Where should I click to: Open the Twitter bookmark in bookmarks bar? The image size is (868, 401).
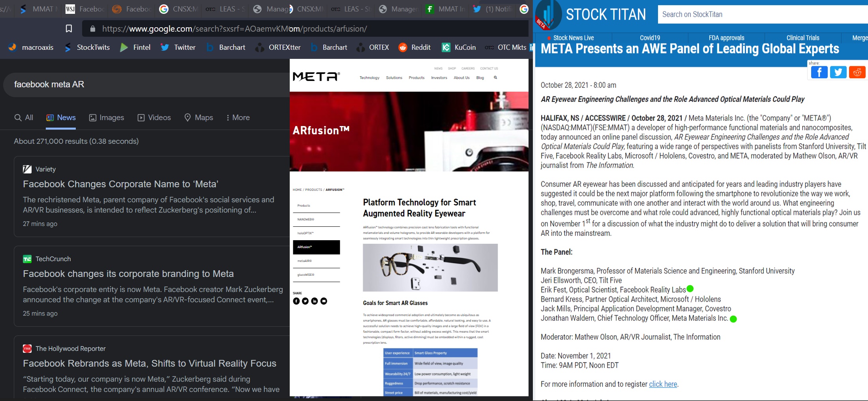click(178, 47)
